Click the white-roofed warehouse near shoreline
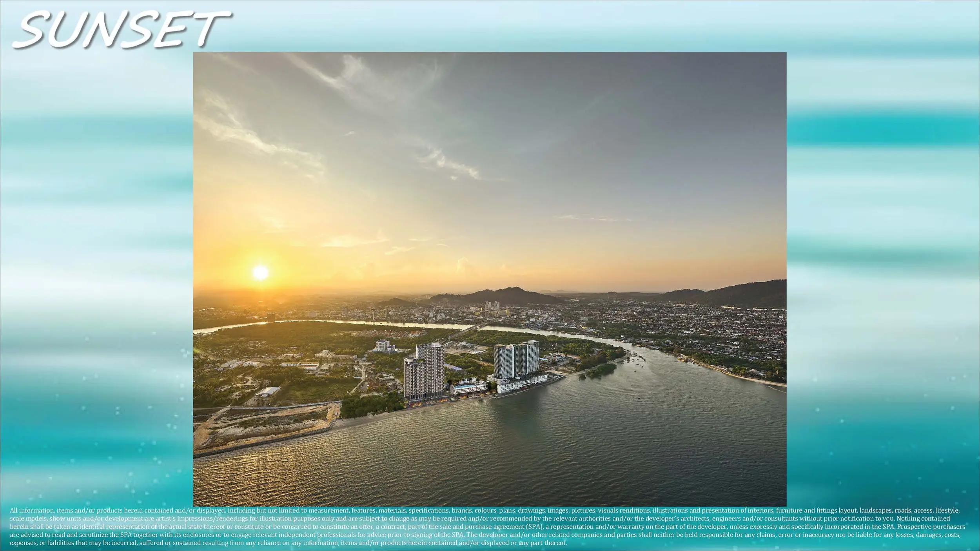The height and width of the screenshot is (551, 980). 269,391
